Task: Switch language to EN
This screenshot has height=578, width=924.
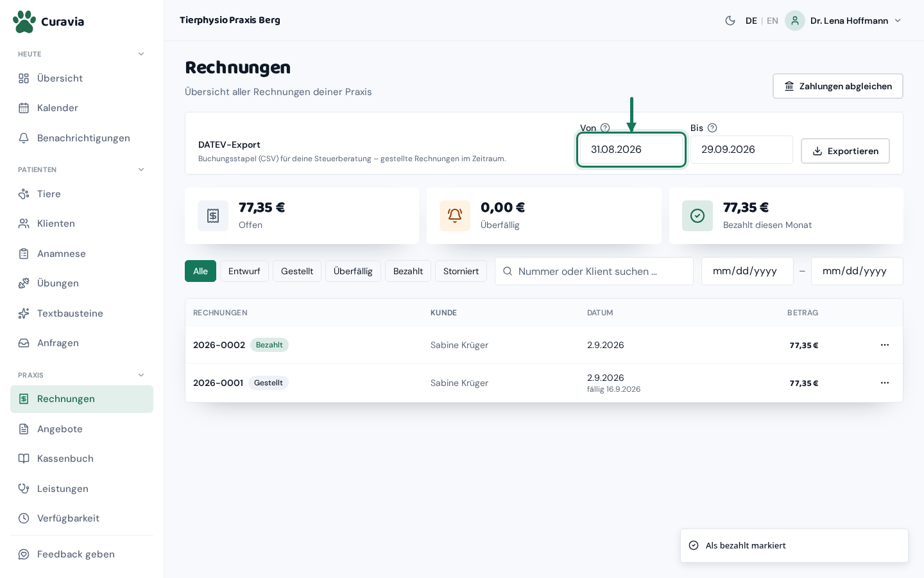Action: pyautogui.click(x=773, y=21)
